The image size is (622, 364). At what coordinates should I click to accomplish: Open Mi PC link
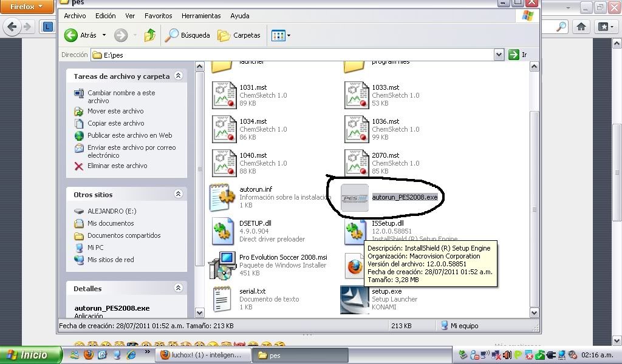pos(95,248)
